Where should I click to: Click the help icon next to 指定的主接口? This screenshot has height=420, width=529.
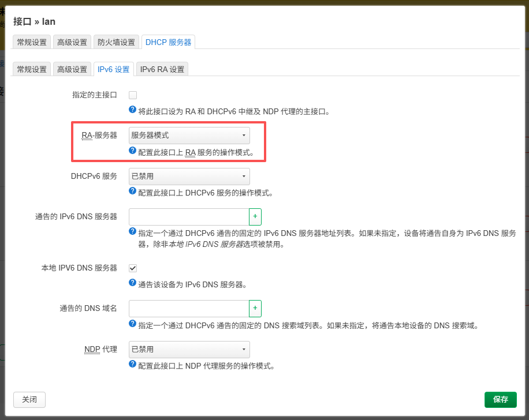point(132,109)
